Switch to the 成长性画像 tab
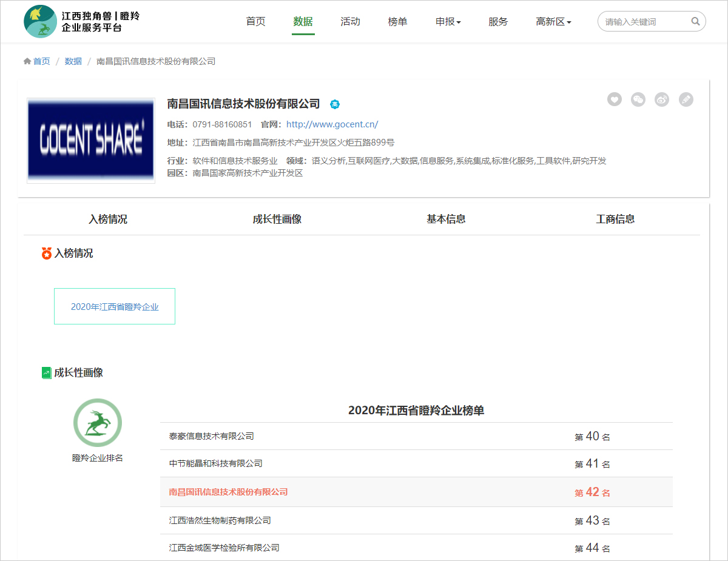Image resolution: width=728 pixels, height=561 pixels. (x=277, y=220)
